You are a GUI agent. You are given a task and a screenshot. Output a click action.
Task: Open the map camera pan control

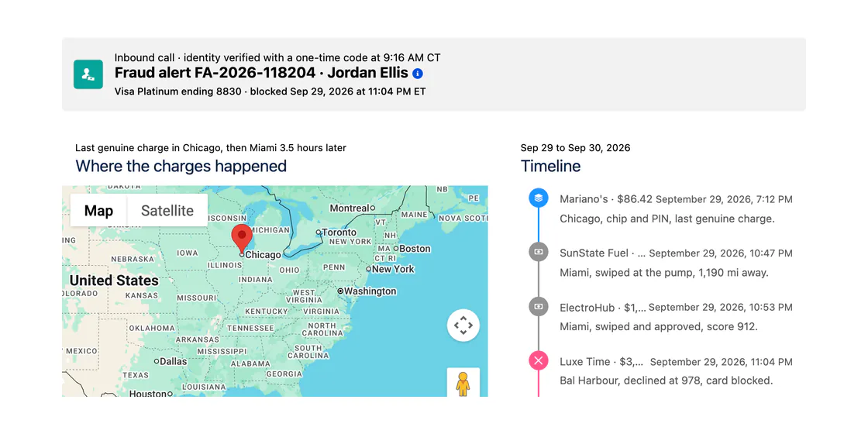tap(463, 325)
